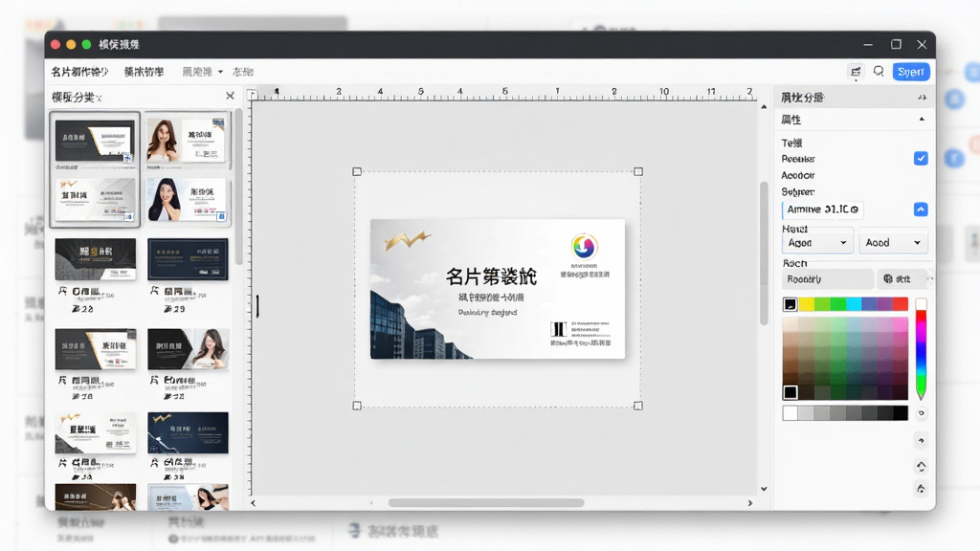Click the layout panel icon beside search
The width and height of the screenshot is (980, 551).
pos(856,72)
